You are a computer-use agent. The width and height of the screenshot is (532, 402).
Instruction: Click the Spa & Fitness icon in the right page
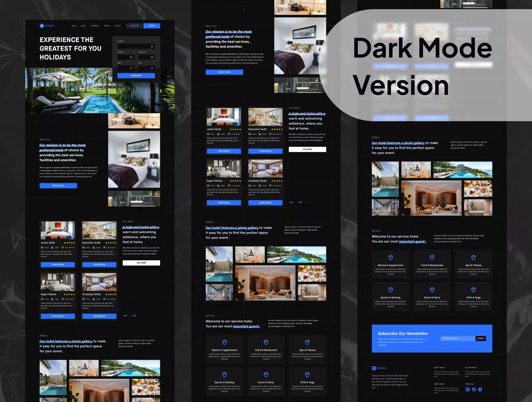[473, 257]
